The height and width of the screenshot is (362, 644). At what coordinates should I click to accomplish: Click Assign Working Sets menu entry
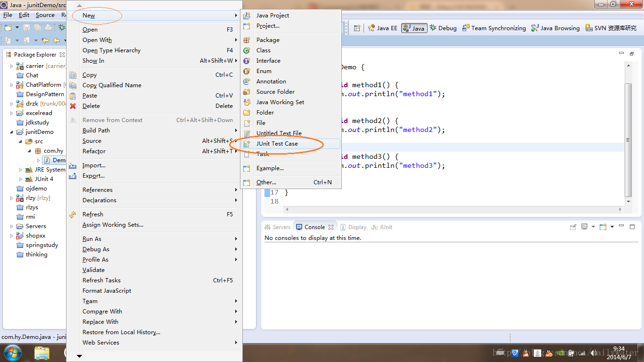pyautogui.click(x=154, y=225)
